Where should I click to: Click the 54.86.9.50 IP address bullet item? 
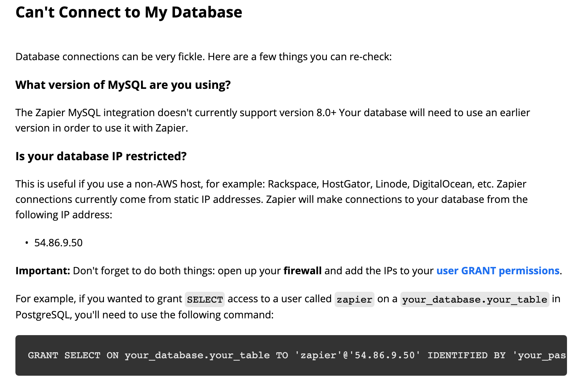(58, 243)
